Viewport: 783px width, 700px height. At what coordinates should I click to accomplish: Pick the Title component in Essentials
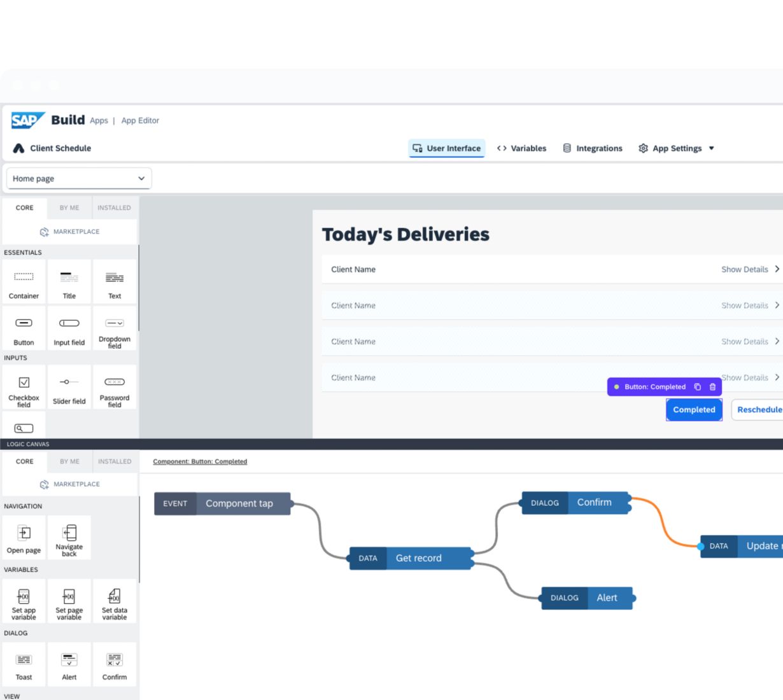[x=69, y=282]
